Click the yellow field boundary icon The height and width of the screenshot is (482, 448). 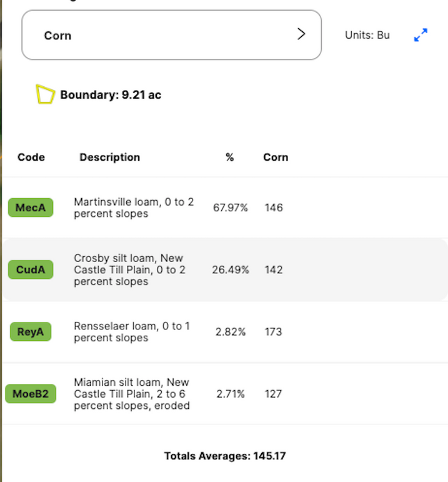(x=45, y=94)
